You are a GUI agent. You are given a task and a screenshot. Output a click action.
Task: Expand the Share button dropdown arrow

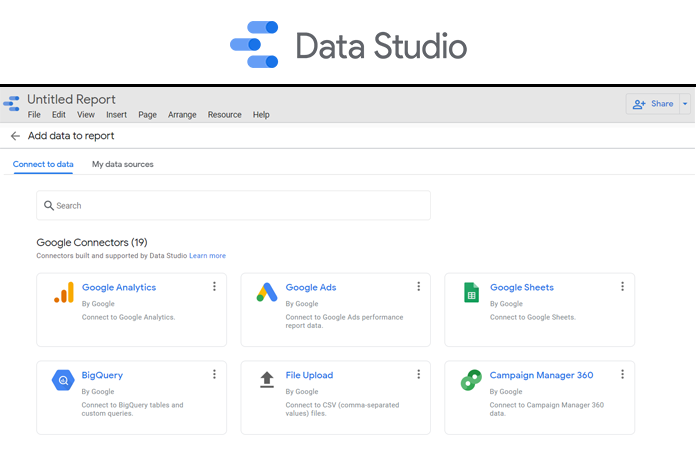(684, 104)
